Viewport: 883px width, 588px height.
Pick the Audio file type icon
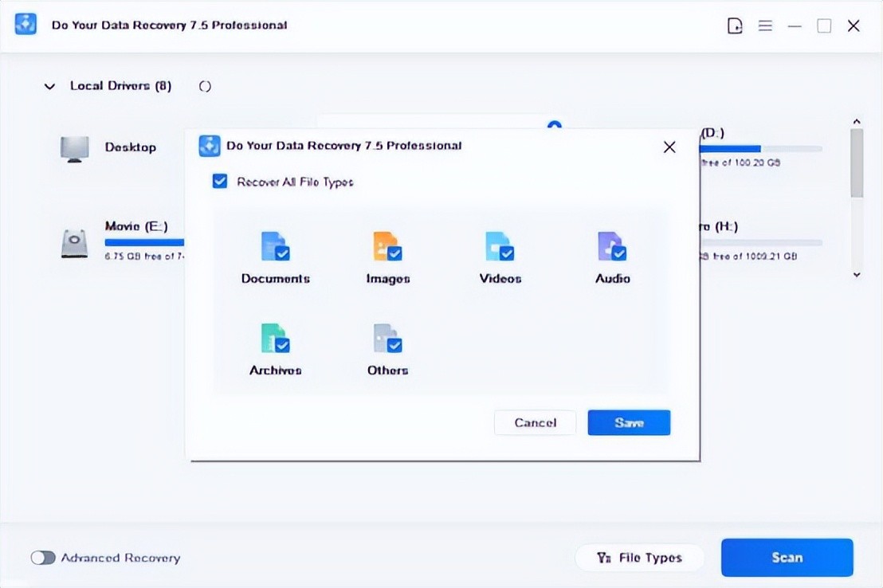(x=612, y=247)
